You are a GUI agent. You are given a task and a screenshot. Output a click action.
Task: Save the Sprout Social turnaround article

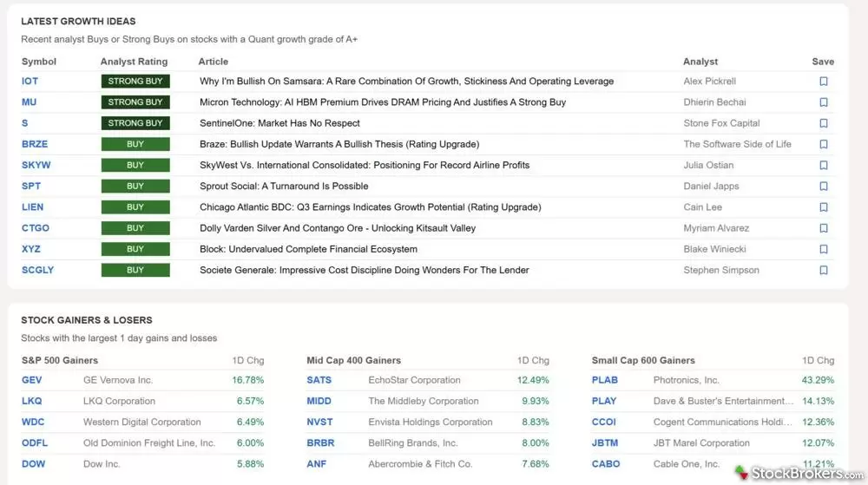[823, 186]
